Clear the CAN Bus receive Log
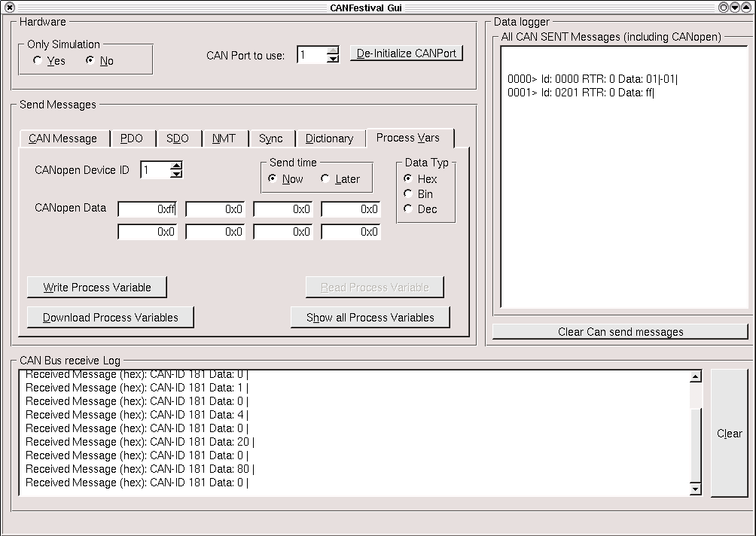Screen dimensions: 756x536 pyautogui.click(x=728, y=433)
